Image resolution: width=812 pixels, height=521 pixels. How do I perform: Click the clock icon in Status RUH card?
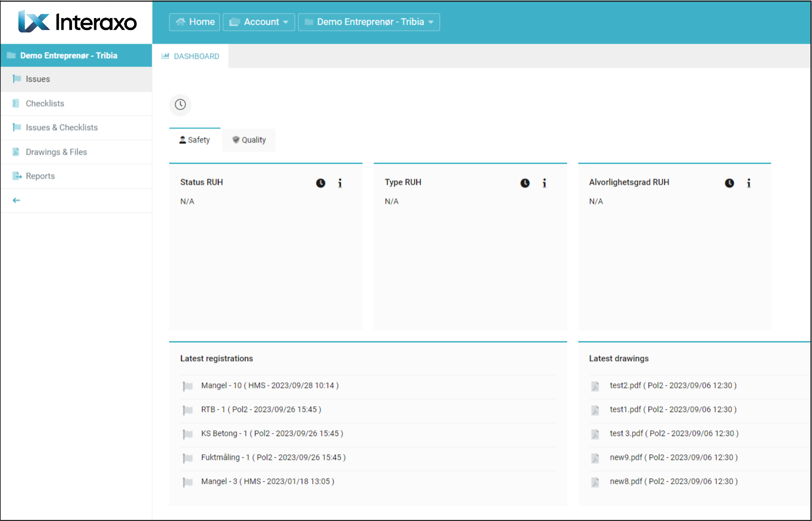[x=320, y=183]
